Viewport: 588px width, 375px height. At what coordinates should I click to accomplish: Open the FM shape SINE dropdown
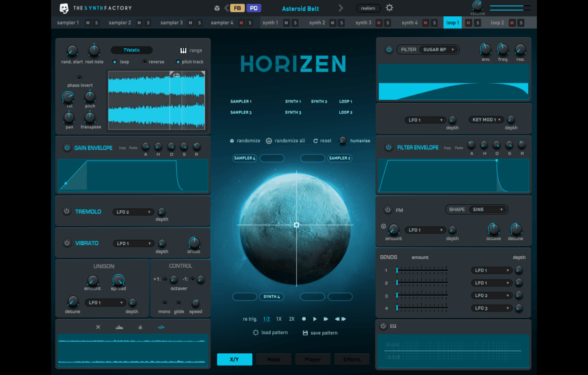point(487,210)
